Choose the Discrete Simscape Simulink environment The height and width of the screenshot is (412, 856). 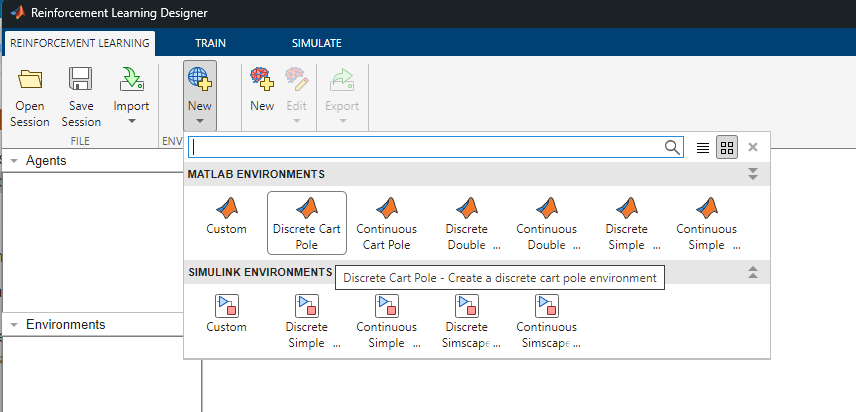coord(466,307)
